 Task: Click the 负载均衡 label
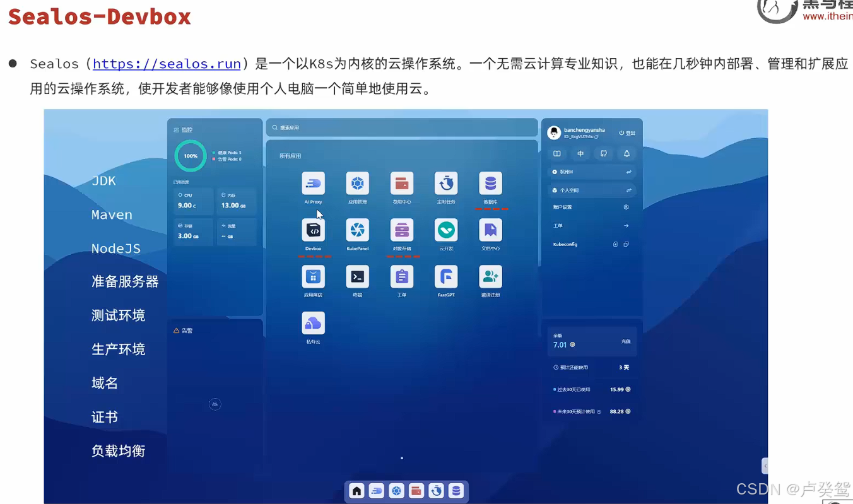[x=119, y=451]
